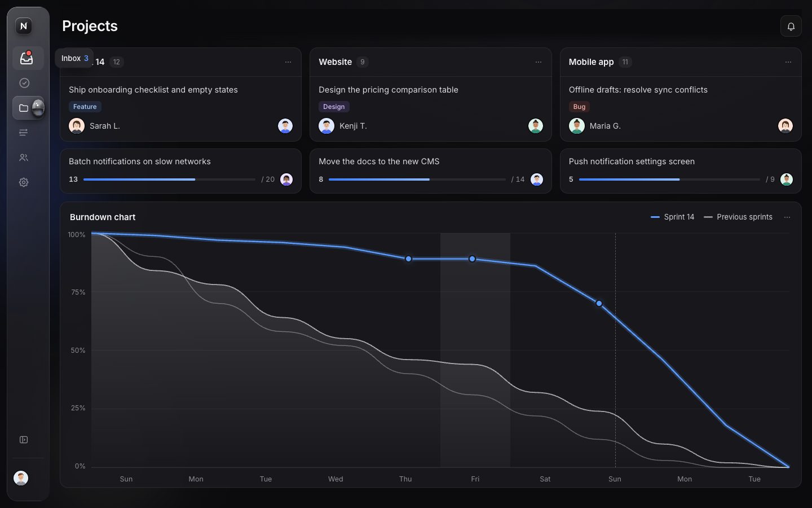This screenshot has height=508, width=812.
Task: Click the Push notification settings progress bar
Action: point(669,179)
